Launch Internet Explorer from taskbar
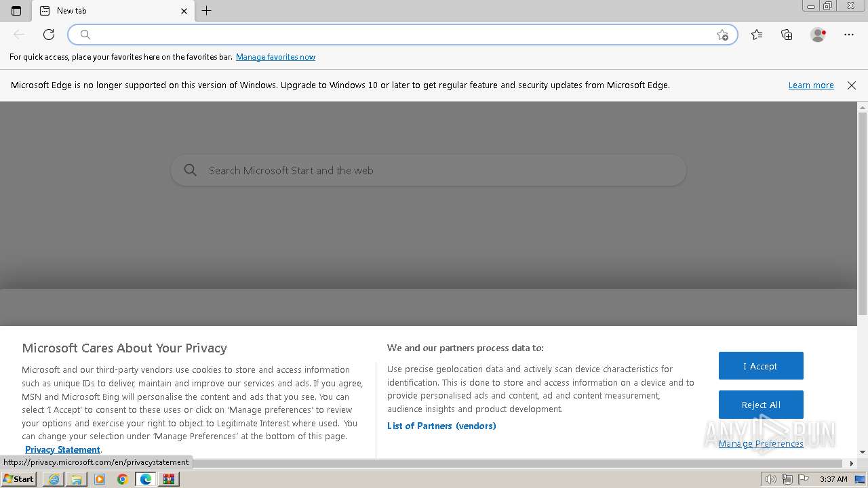Screen dimensions: 868x488 [x=54, y=479]
